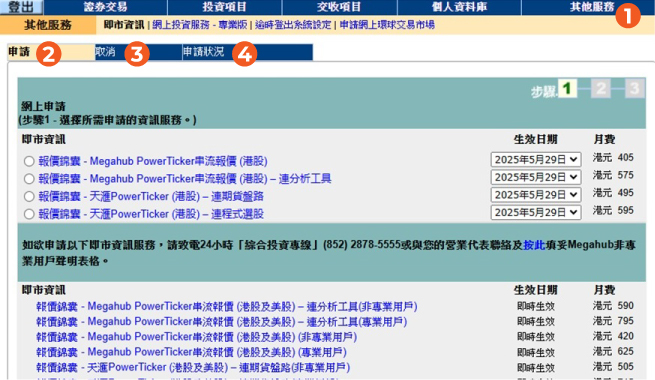Expand effective date dropdown for 港元 595 plan
Viewport: 655px width, 380px height.
click(536, 212)
